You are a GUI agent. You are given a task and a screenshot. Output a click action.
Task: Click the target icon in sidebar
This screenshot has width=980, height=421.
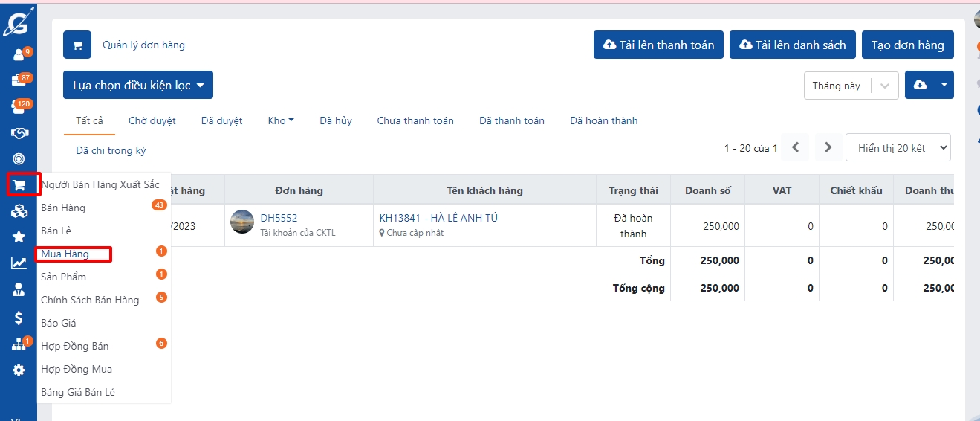coord(19,159)
